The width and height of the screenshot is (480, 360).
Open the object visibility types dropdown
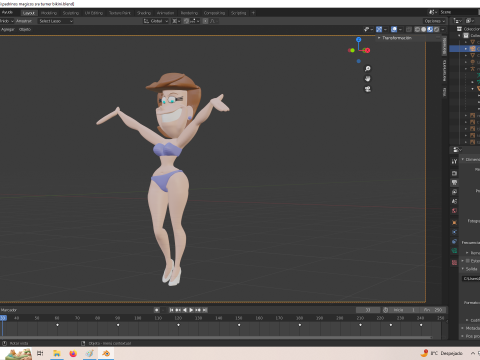pos(368,29)
